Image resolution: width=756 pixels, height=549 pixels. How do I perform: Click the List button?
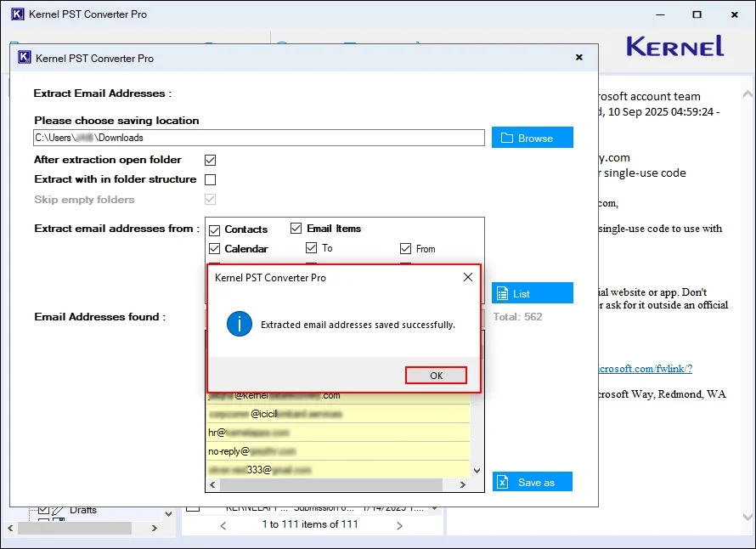[x=532, y=293]
